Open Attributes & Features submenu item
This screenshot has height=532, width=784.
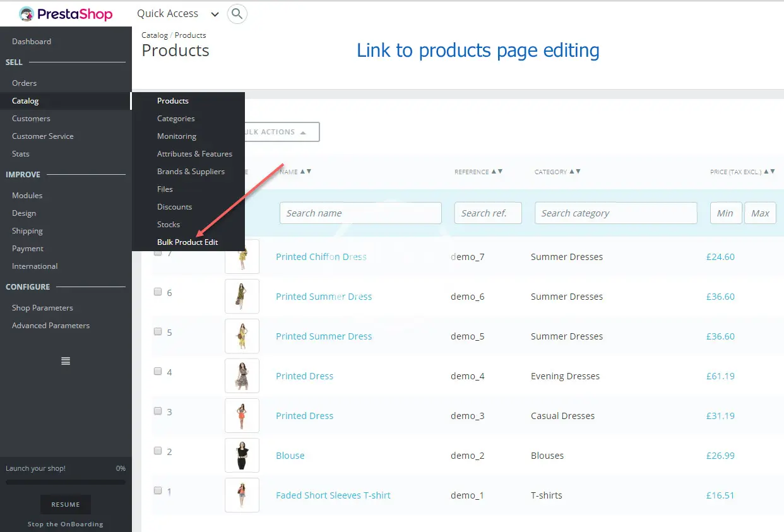(194, 154)
